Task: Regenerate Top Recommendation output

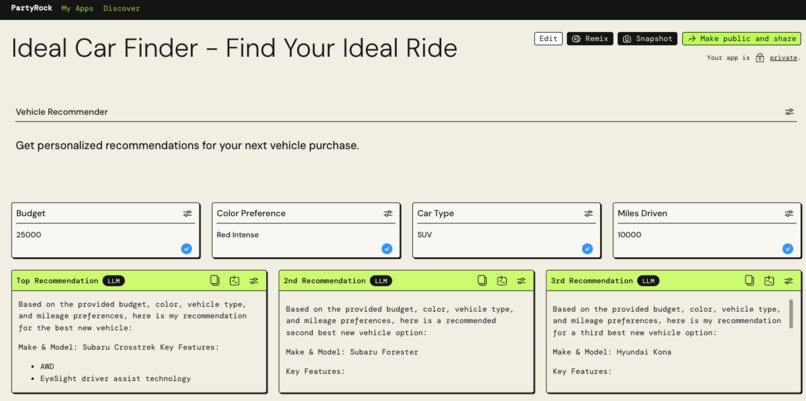Action: tap(234, 280)
